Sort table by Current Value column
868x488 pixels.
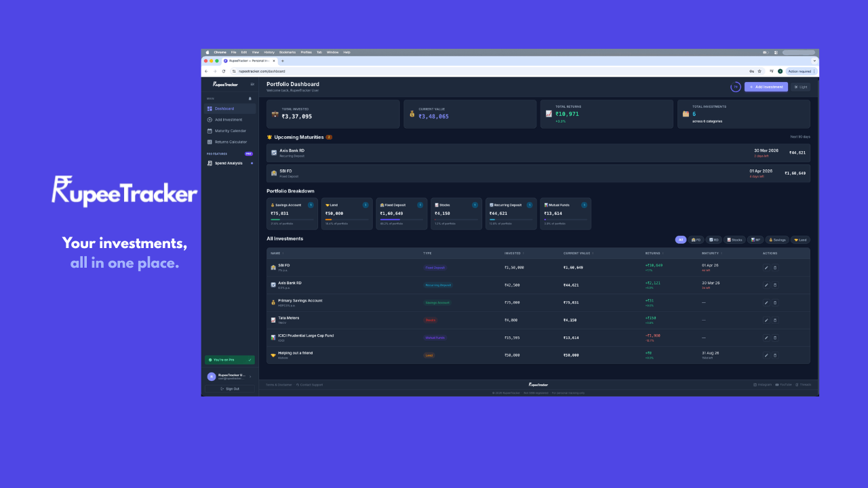point(578,253)
